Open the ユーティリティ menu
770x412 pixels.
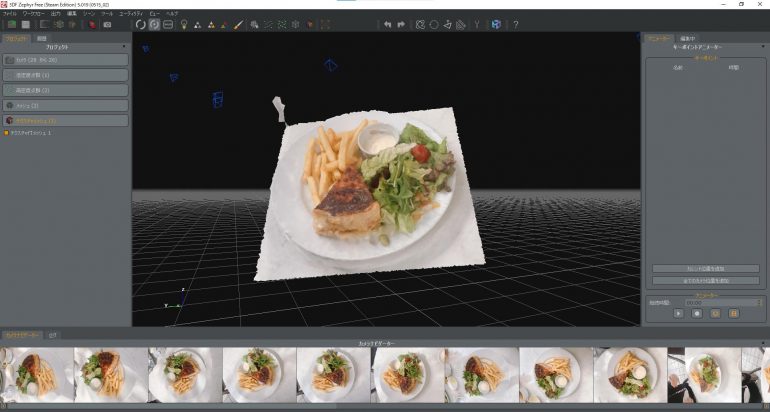(x=131, y=14)
